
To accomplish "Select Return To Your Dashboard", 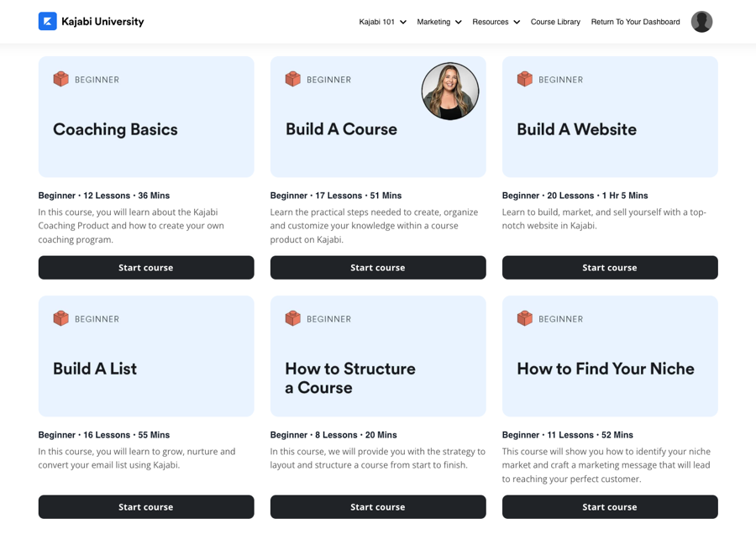I will pyautogui.click(x=635, y=22).
